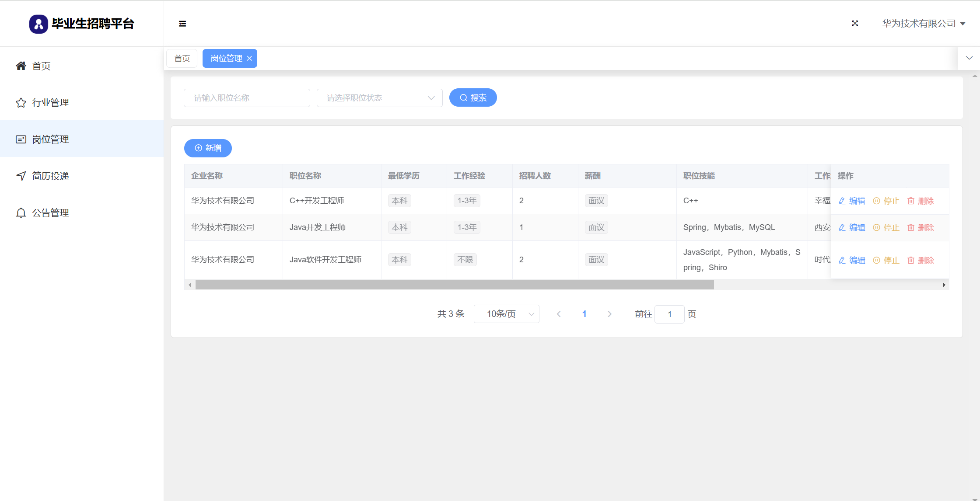Click the bell icon for 公告管理

click(21, 213)
